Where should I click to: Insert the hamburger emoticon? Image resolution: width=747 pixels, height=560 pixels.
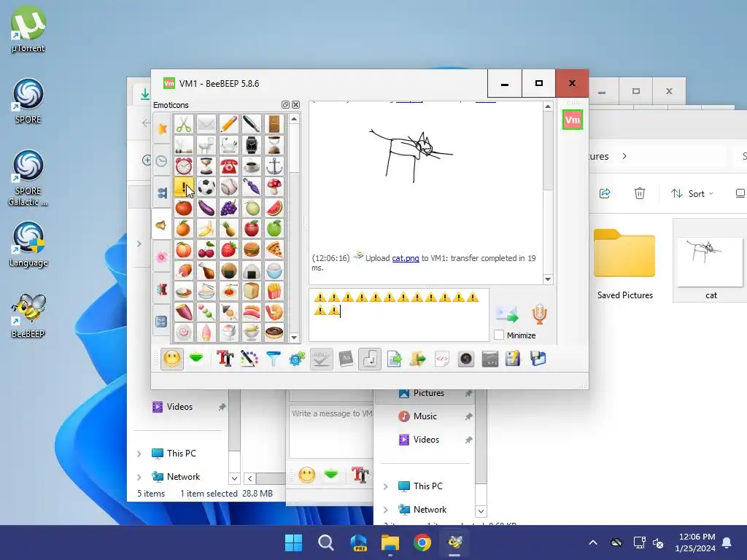pos(252,249)
